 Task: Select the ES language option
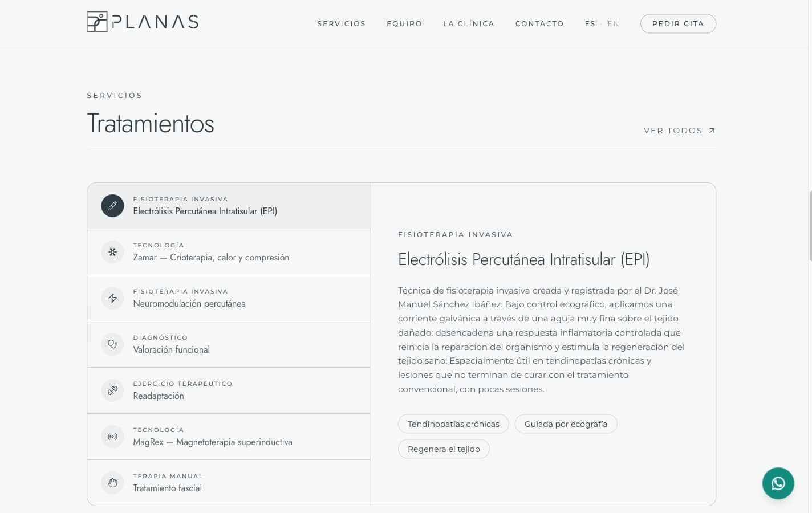[590, 24]
